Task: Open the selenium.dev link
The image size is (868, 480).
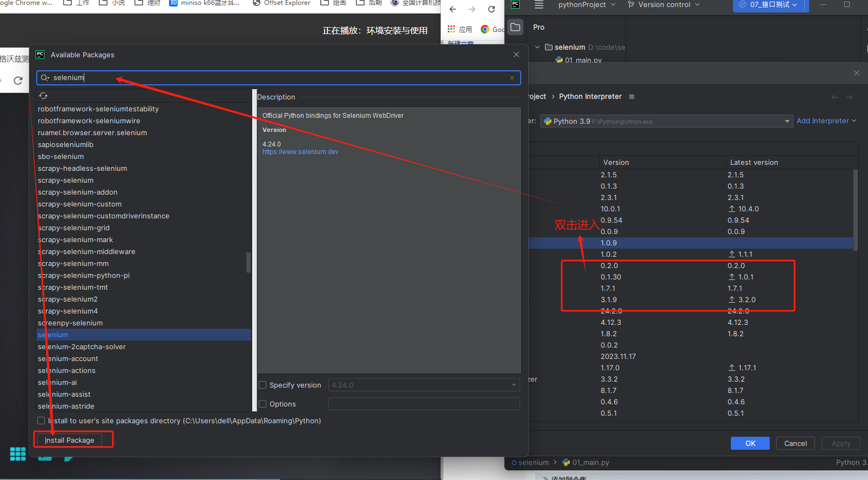Action: point(300,152)
